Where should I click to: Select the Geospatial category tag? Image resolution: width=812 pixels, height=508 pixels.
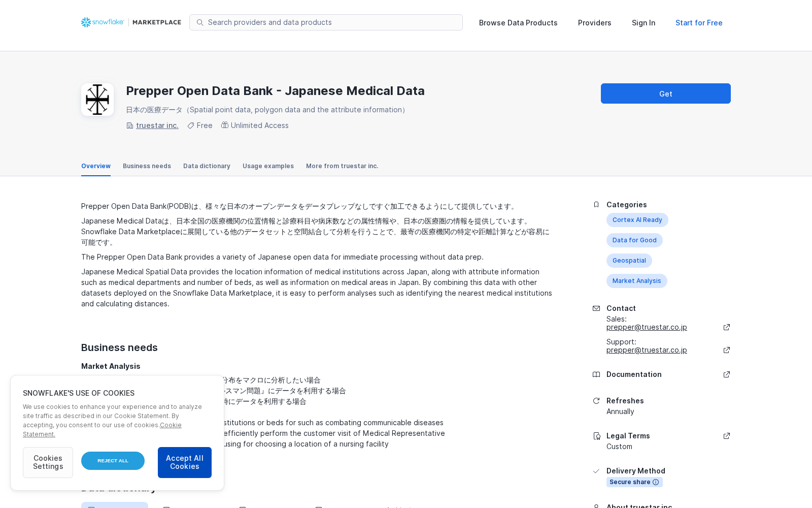[629, 261]
